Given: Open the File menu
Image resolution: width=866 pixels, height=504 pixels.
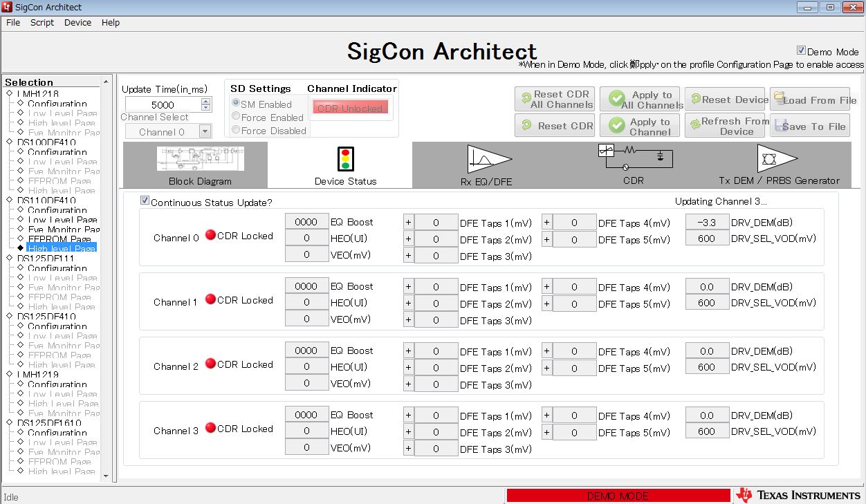Looking at the screenshot, I should click(x=13, y=22).
